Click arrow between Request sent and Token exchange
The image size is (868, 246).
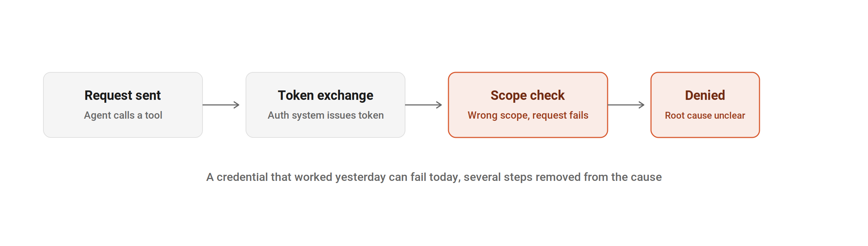pos(221,105)
